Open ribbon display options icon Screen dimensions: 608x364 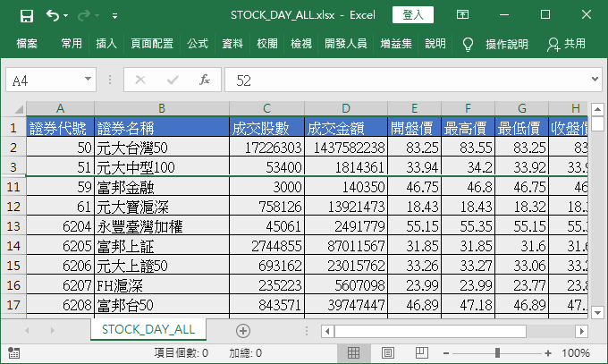[462, 15]
